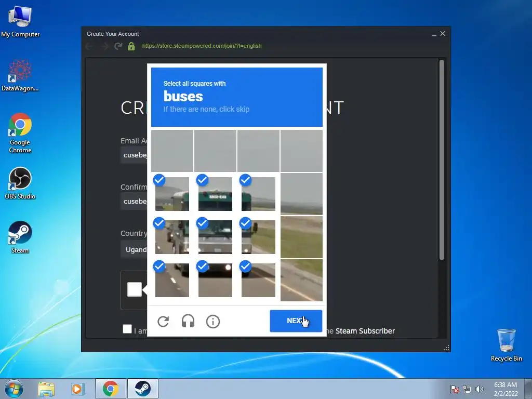Click the Steam page vertical scrollbar
Image resolution: width=532 pixels, height=399 pixels.
(x=442, y=160)
